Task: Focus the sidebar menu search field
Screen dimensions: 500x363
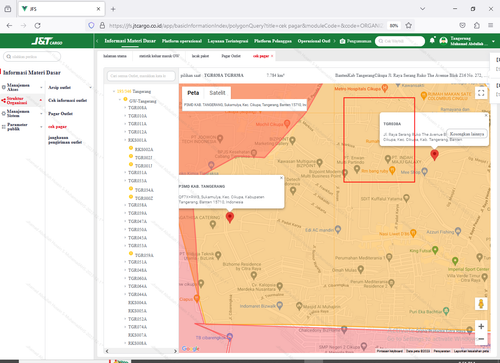Action: point(32,57)
